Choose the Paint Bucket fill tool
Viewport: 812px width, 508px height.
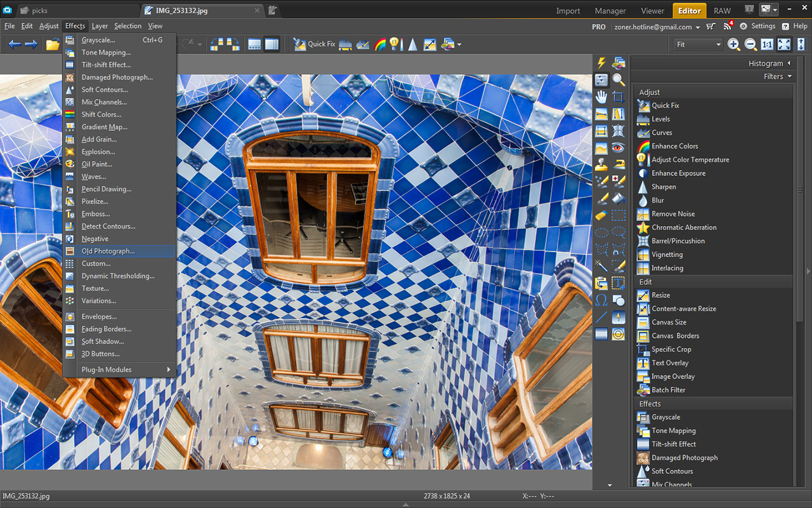pos(619,199)
